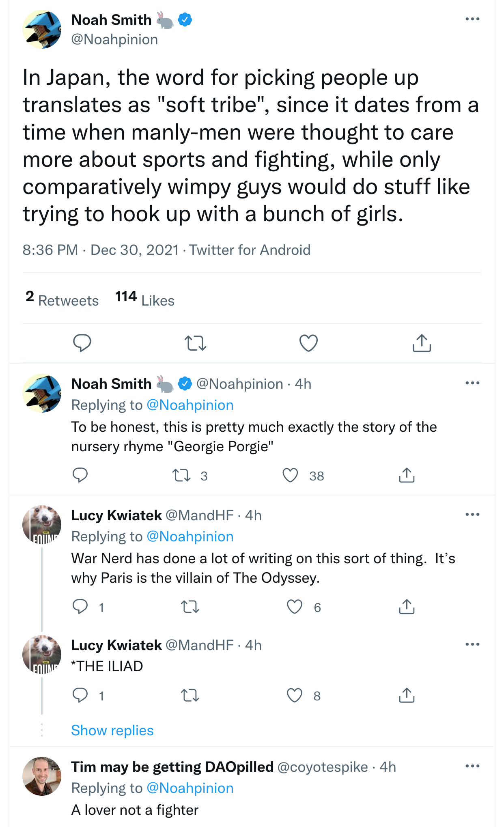This screenshot has height=827, width=504.
Task: Share the main tweet using share icon
Action: tap(422, 343)
